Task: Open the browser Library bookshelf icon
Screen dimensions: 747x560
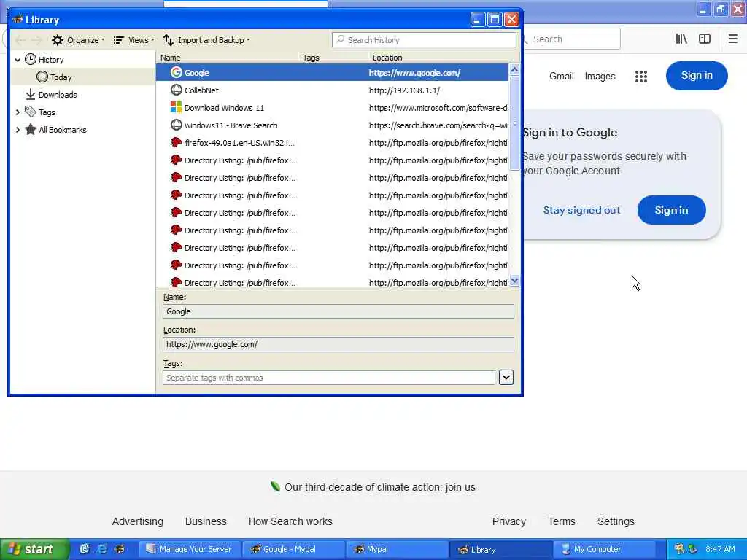Action: [x=681, y=39]
